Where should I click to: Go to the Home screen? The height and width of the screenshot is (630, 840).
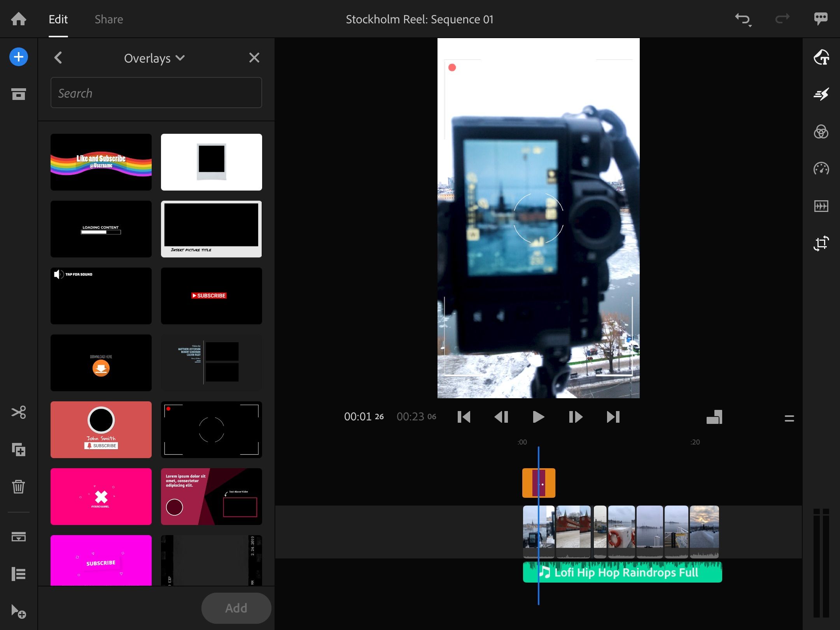[19, 19]
